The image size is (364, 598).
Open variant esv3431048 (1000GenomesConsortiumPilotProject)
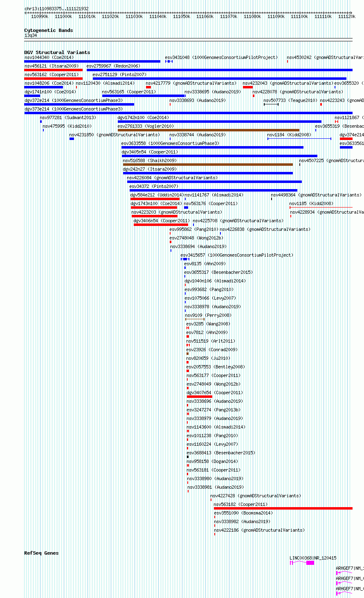tap(221, 57)
